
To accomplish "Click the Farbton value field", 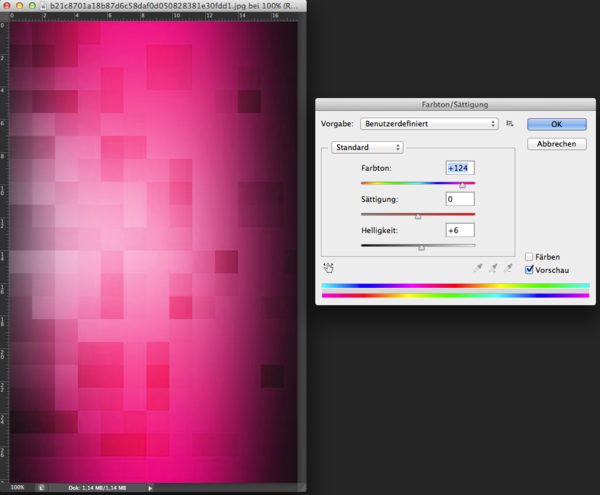I will (460, 168).
